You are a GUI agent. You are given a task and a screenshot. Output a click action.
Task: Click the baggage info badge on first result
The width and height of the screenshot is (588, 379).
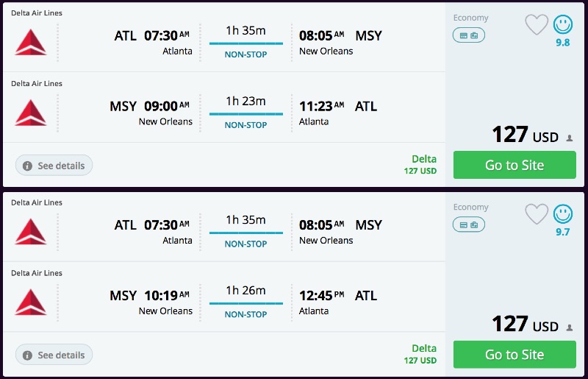469,35
